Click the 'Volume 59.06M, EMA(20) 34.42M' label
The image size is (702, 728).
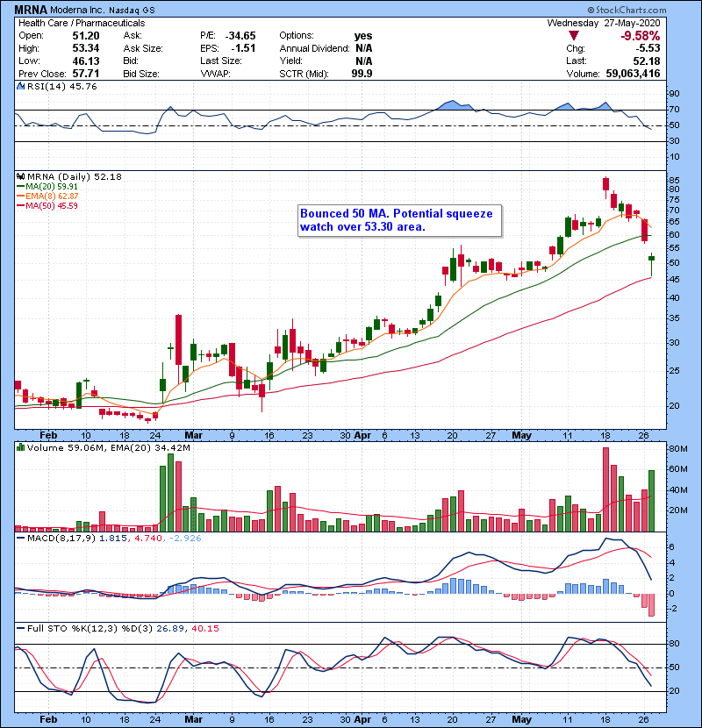click(x=108, y=447)
